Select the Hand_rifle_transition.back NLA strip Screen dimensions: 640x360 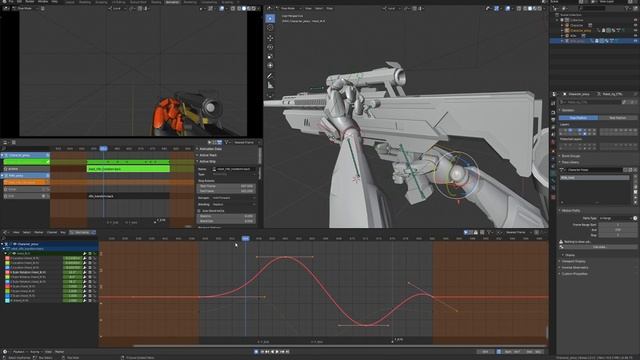128,169
